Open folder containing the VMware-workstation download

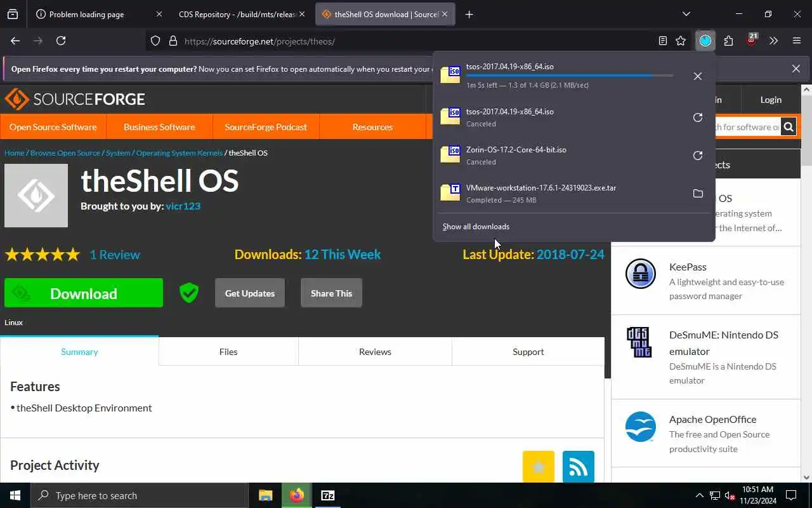click(698, 194)
